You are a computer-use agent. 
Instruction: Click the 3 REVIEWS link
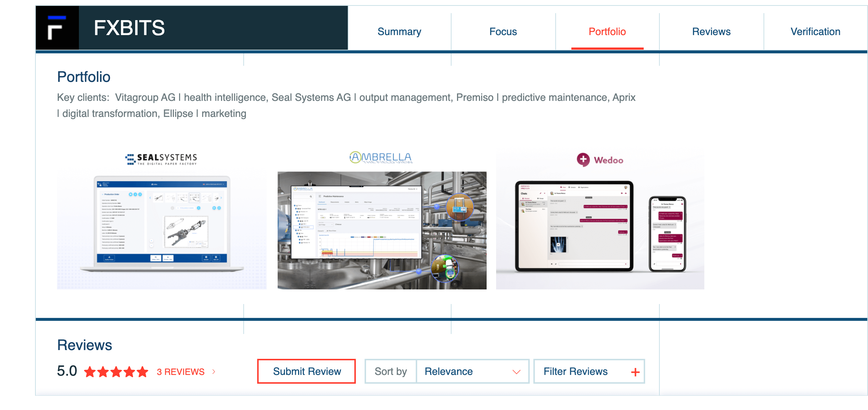pyautogui.click(x=180, y=372)
